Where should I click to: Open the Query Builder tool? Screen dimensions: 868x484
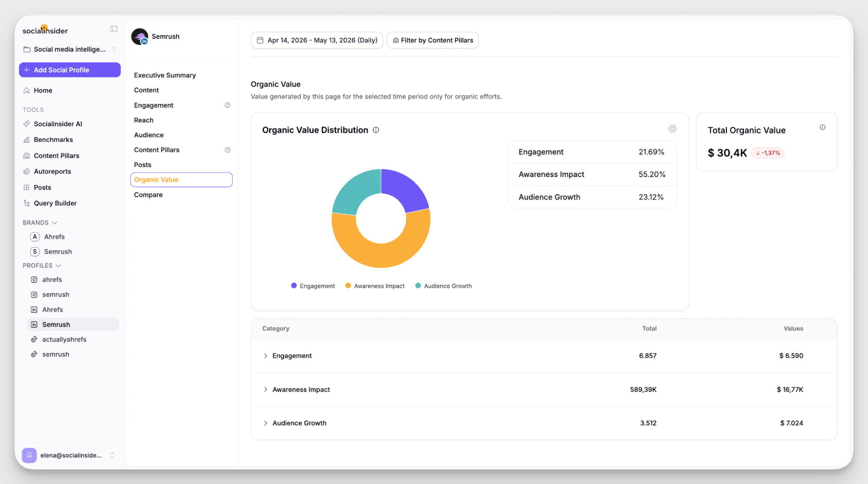(55, 203)
